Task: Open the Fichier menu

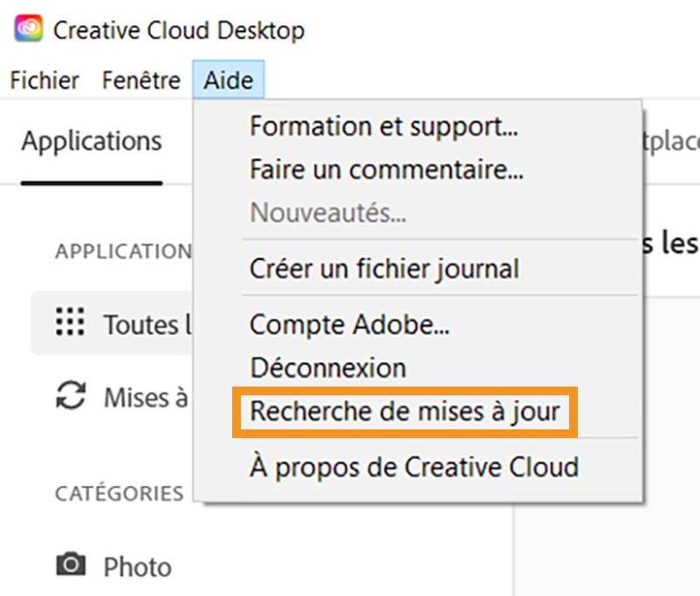Action: [44, 80]
